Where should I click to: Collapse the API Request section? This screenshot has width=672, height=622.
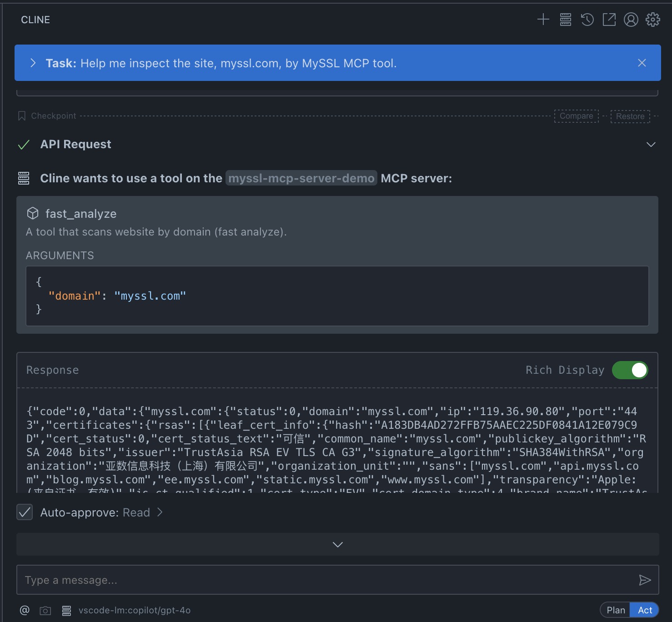click(x=651, y=145)
